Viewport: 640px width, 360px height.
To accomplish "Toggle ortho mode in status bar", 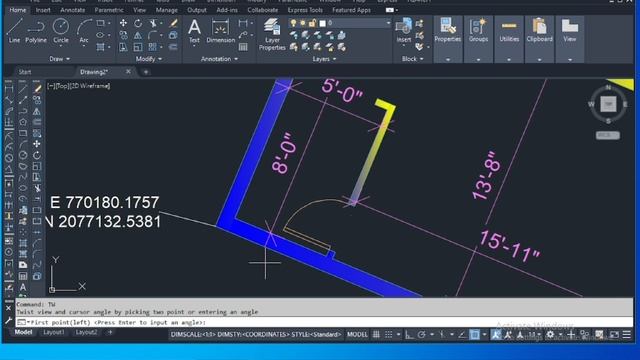I will [409, 335].
